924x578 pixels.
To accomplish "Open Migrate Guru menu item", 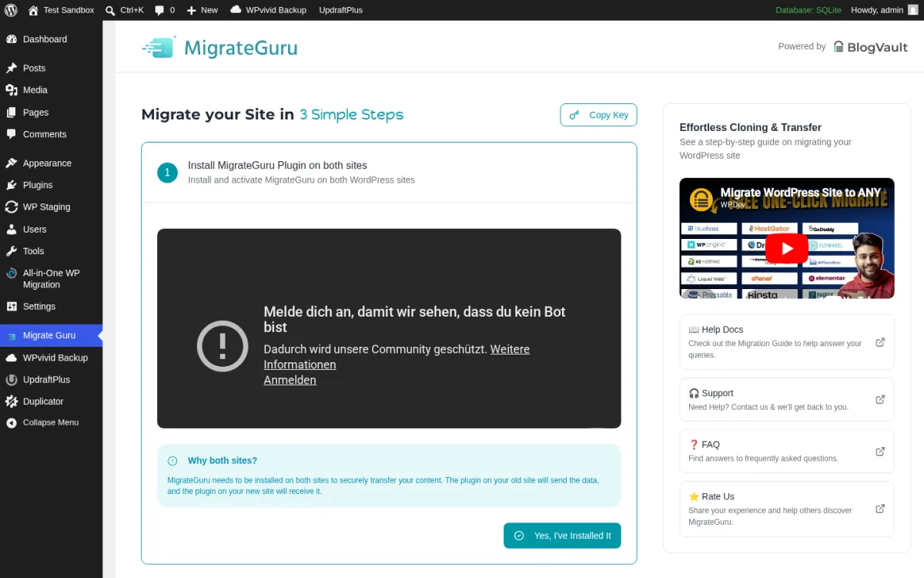I will 51,335.
